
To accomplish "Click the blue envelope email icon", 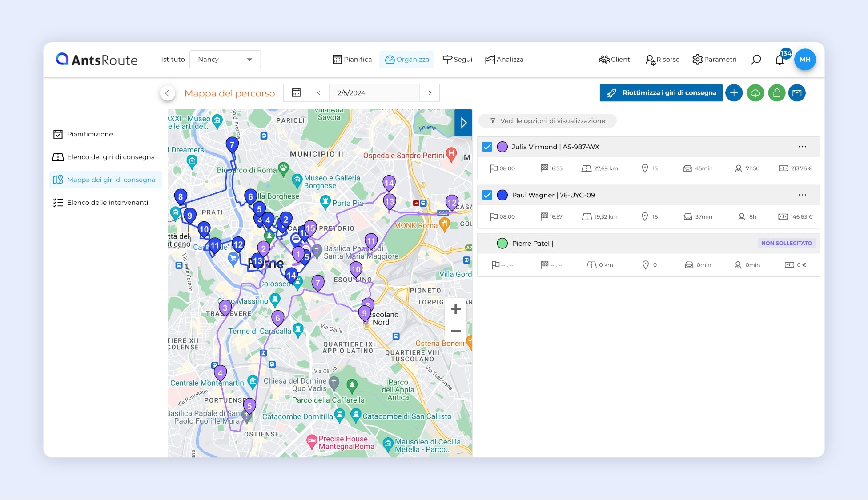I will coord(797,93).
